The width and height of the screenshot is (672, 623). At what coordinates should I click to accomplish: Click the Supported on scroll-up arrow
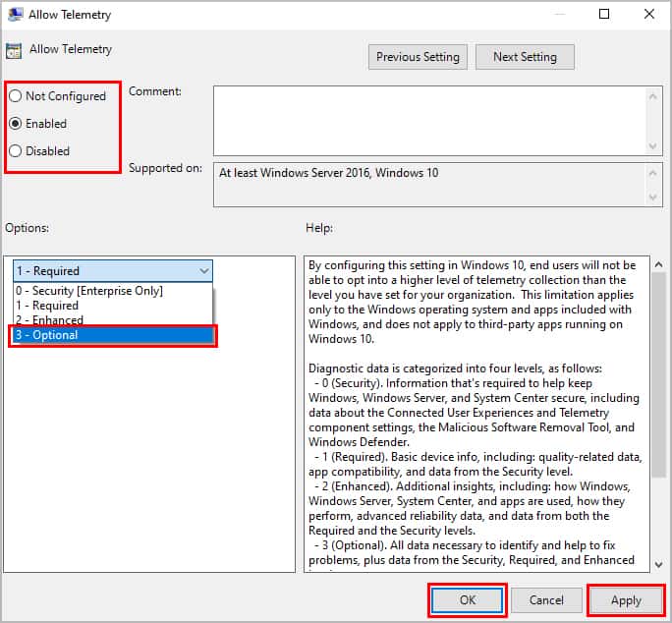pyautogui.click(x=652, y=173)
